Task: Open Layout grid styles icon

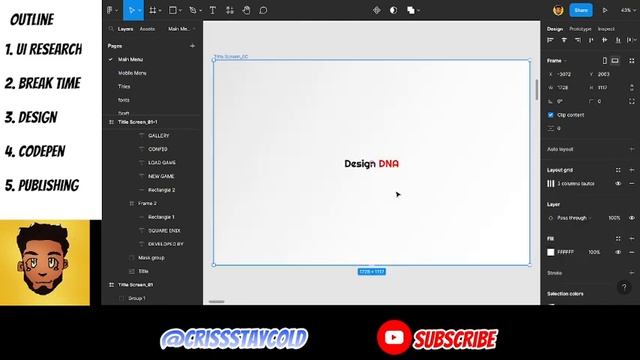Action: click(618, 170)
